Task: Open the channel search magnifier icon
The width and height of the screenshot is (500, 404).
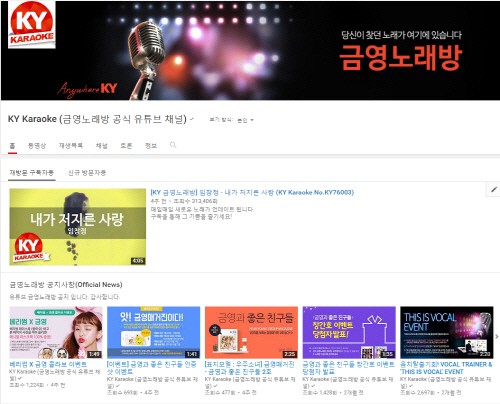Action: [173, 145]
